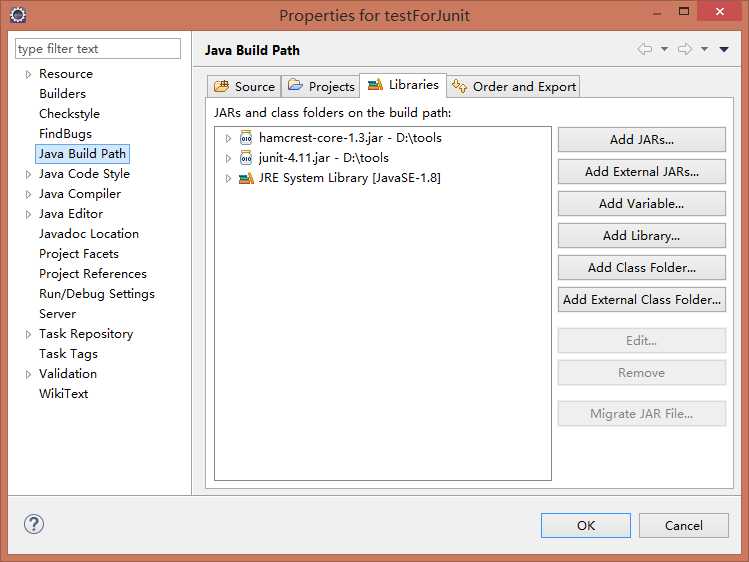Select the Java Code Style label
Screen dimensions: 749x562
click(x=84, y=174)
